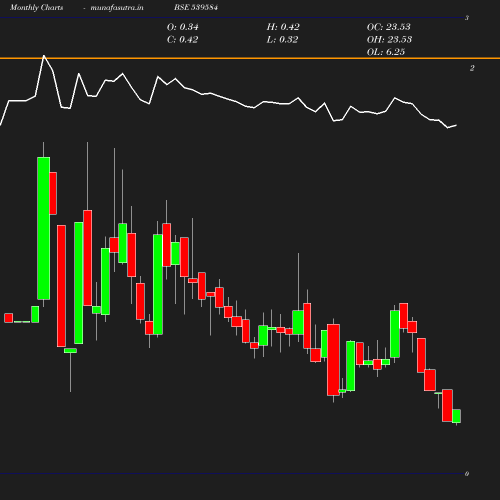The height and width of the screenshot is (500, 500).
Task: Select the 'O: 0.34' open value
Action: (x=183, y=27)
